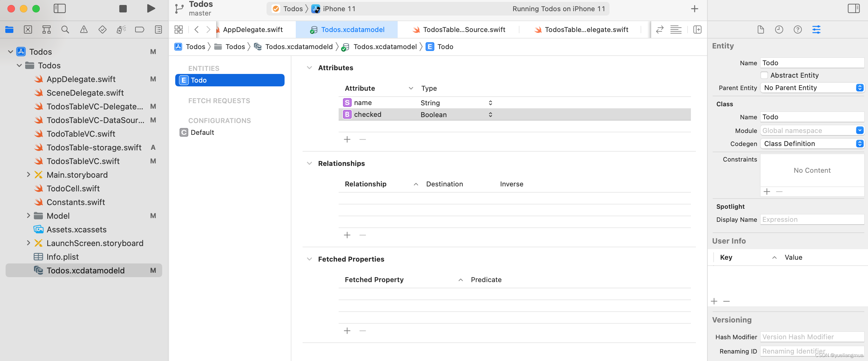Image resolution: width=868 pixels, height=361 pixels.
Task: Switch to the AppDelegate.swift tab
Action: tap(253, 30)
